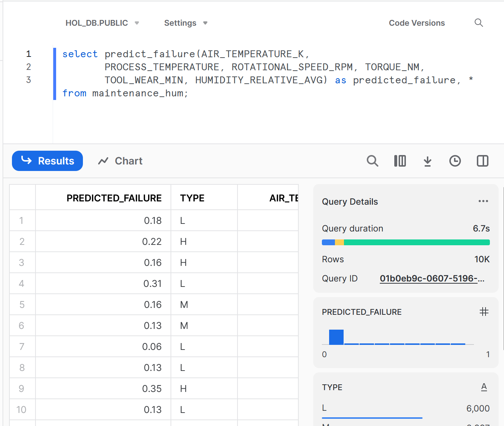This screenshot has width=504, height=426.
Task: Toggle the side details panel icon
Action: [482, 161]
